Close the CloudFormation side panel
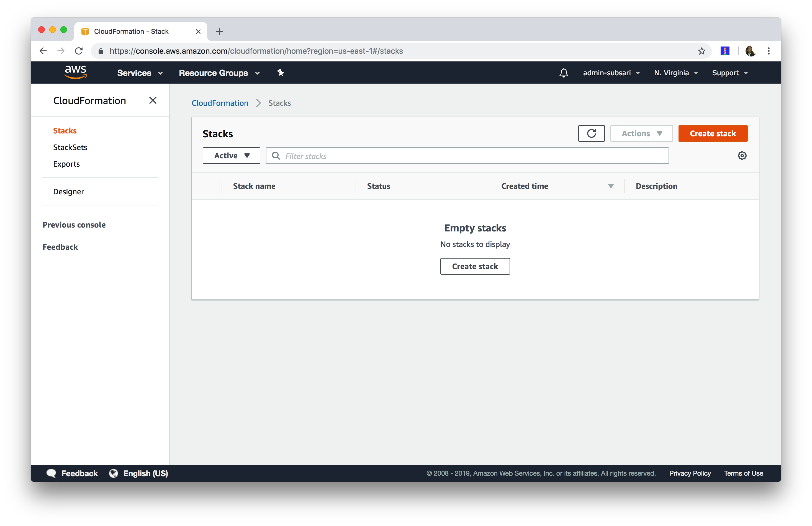This screenshot has width=812, height=526. click(x=153, y=100)
